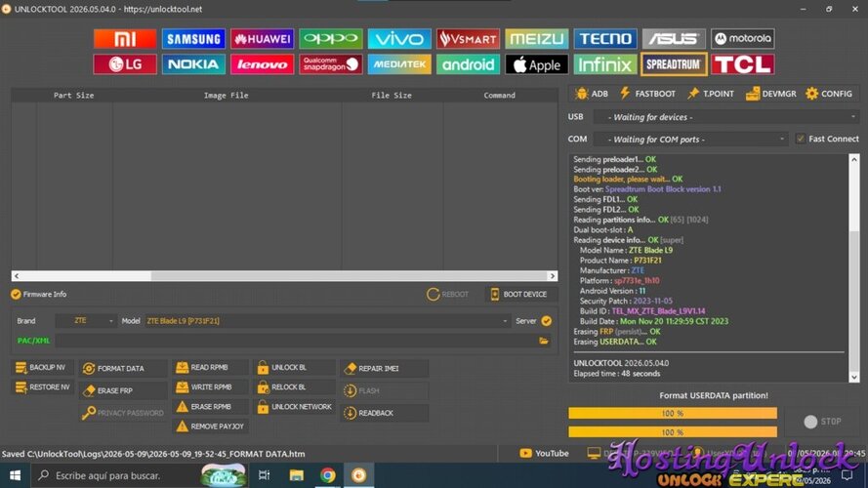The width and height of the screenshot is (868, 488).
Task: Click the BOOT DEVICE button
Action: [x=519, y=295]
